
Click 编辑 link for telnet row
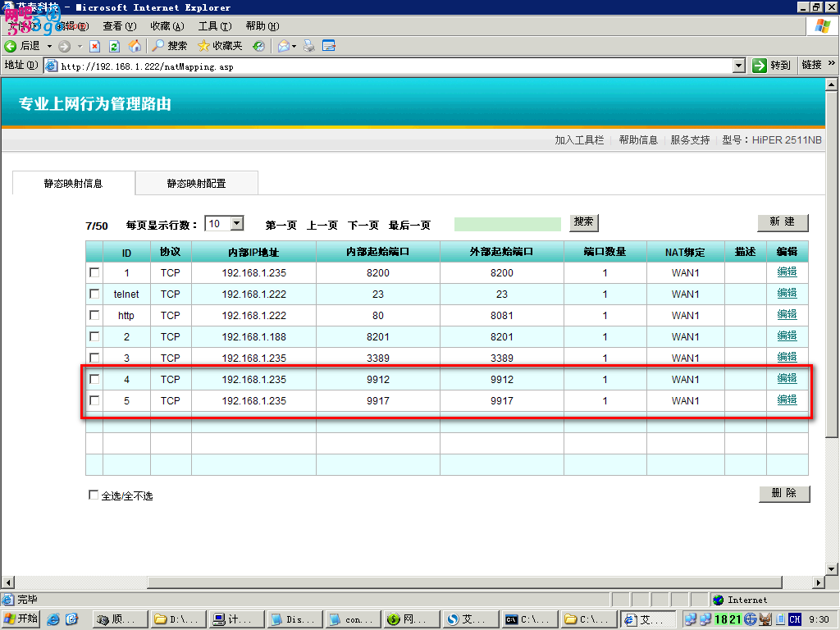pos(787,293)
